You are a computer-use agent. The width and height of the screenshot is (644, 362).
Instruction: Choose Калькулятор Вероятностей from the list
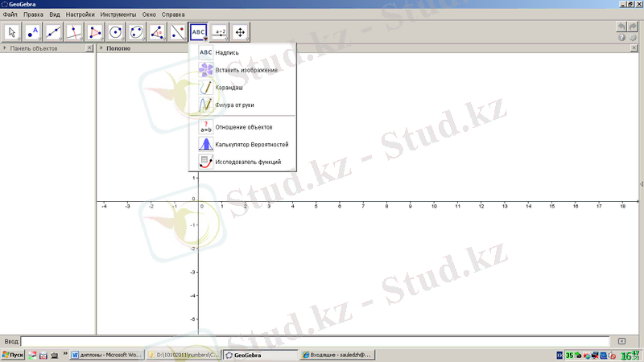tap(251, 144)
